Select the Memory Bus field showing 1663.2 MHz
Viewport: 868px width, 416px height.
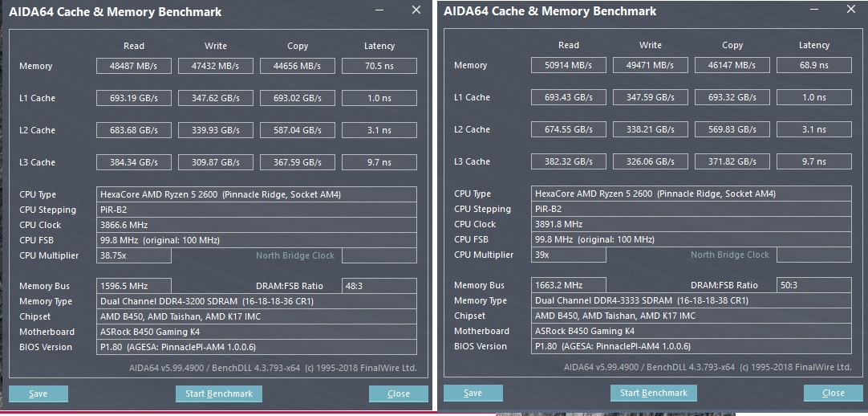569,285
